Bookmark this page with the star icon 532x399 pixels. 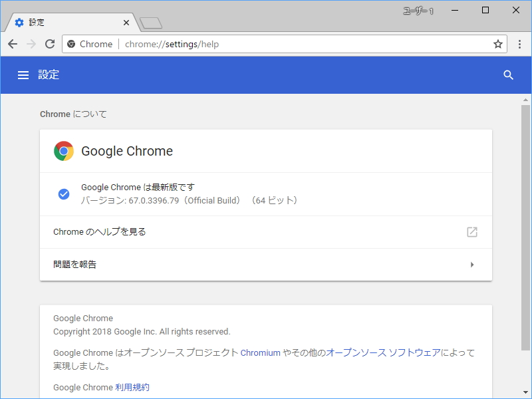[x=498, y=44]
